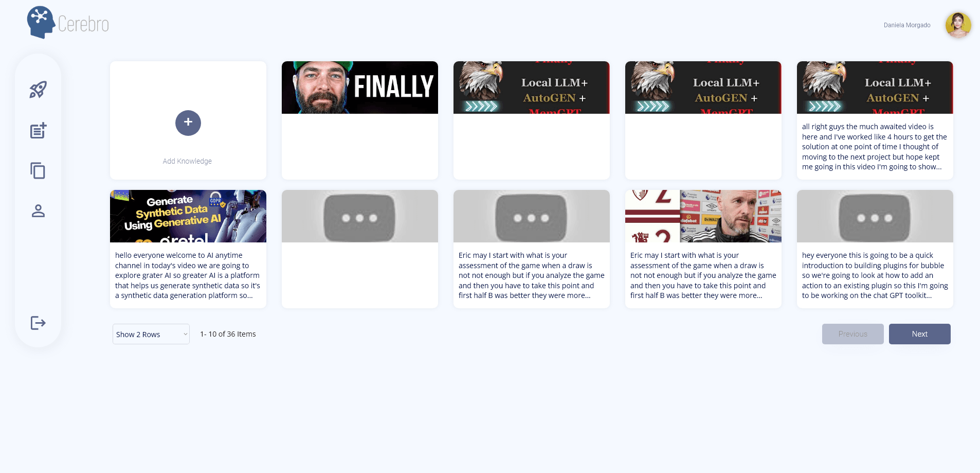Open the Generate Synthetic Data video card
The height and width of the screenshot is (473, 980).
188,216
